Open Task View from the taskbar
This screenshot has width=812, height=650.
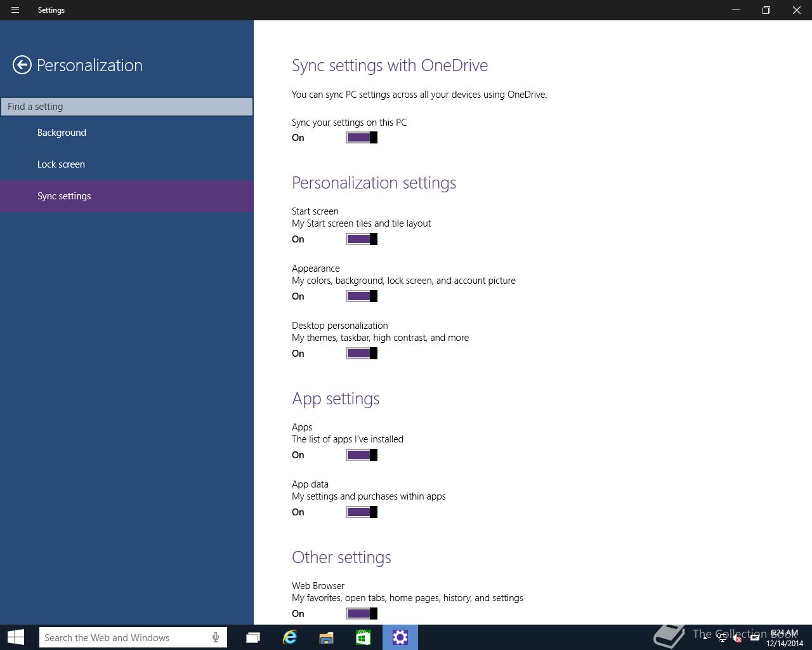tap(253, 637)
